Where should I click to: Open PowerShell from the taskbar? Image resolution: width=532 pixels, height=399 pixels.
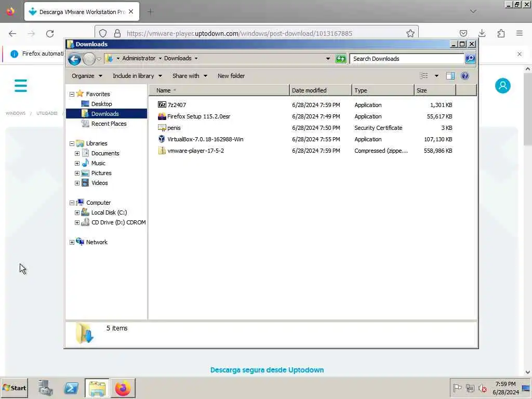coord(71,388)
